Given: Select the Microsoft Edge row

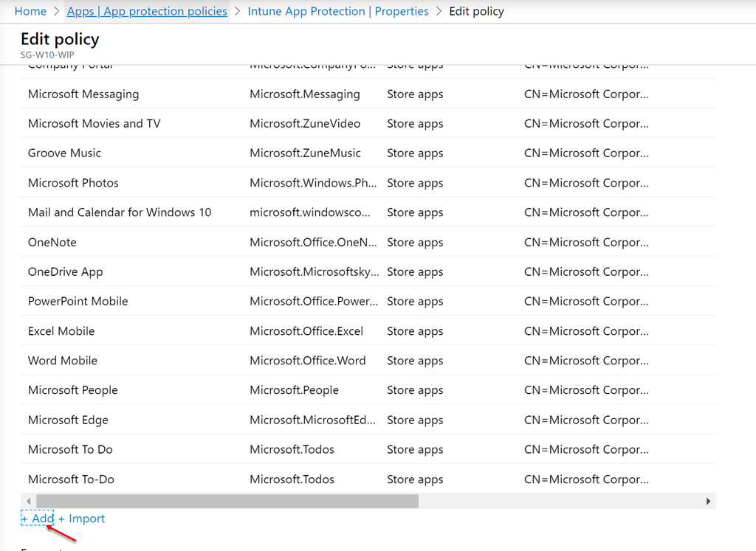Looking at the screenshot, I should 68,420.
